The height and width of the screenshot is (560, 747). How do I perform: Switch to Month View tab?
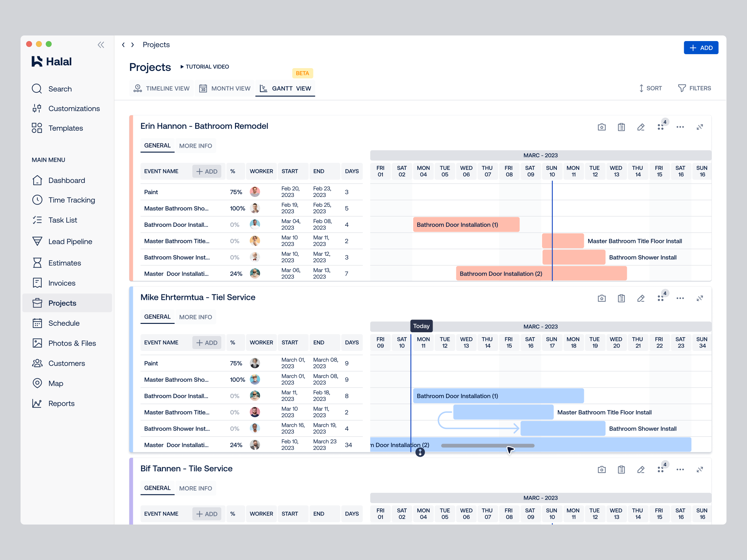click(x=225, y=88)
